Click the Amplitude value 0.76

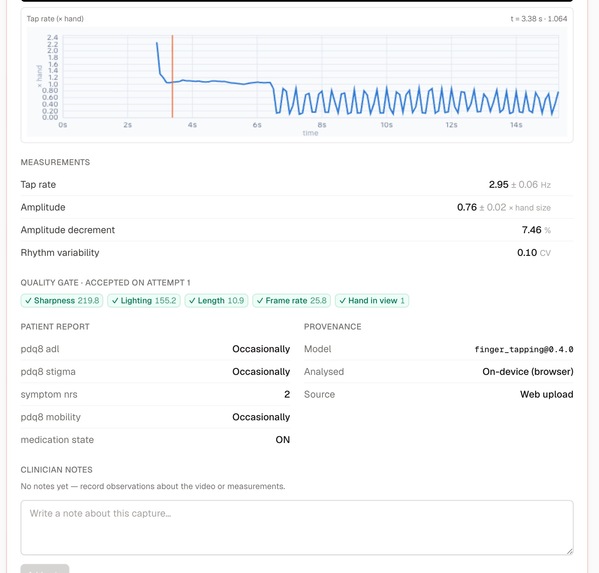[x=467, y=207]
